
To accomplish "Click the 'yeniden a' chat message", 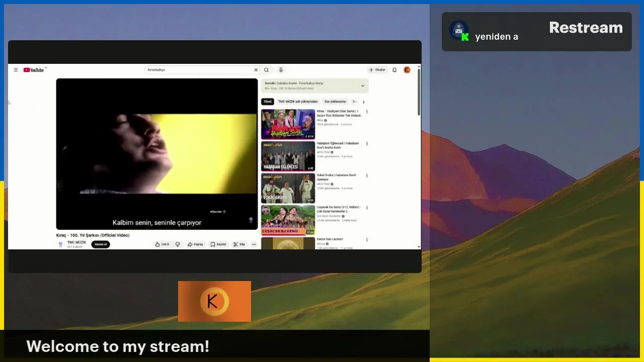I will coord(497,36).
